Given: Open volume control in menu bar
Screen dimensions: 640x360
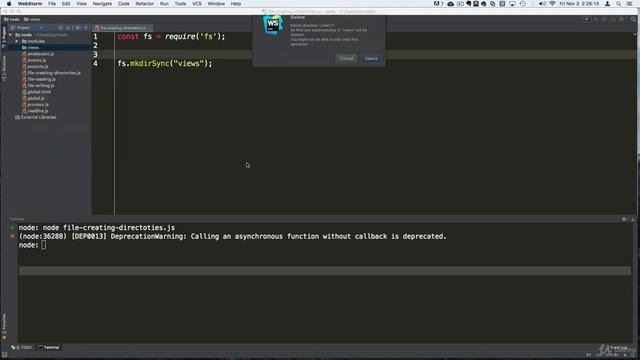Looking at the screenshot, I should 542,4.
